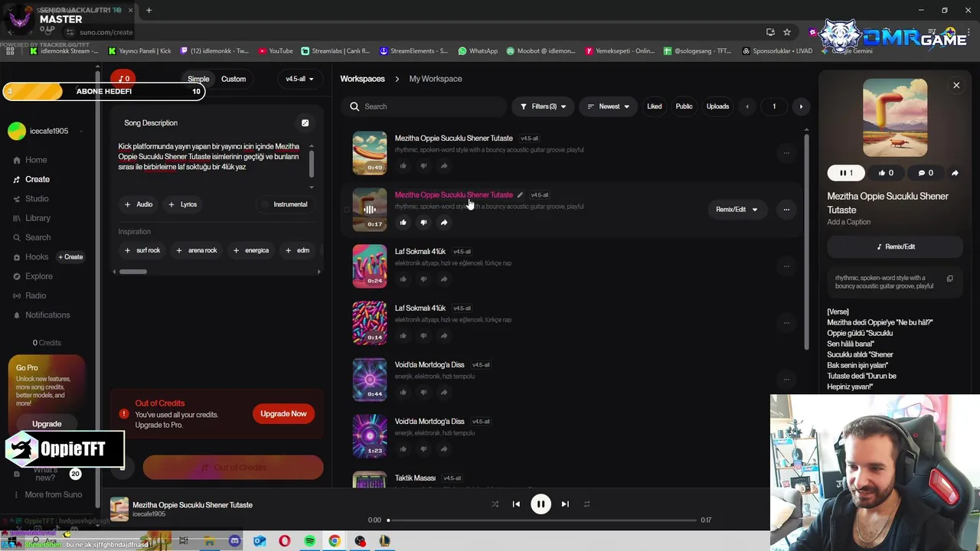Dislike the playing Mezitha song (0:17)
The image size is (980, 551).
[x=423, y=223]
